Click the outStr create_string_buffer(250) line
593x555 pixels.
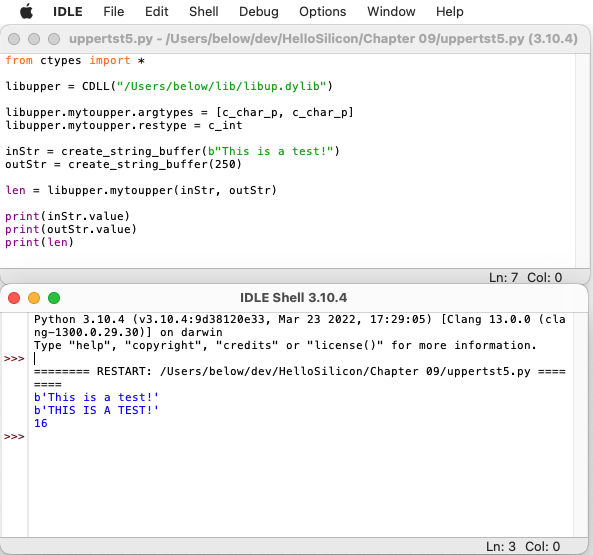click(x=123, y=164)
